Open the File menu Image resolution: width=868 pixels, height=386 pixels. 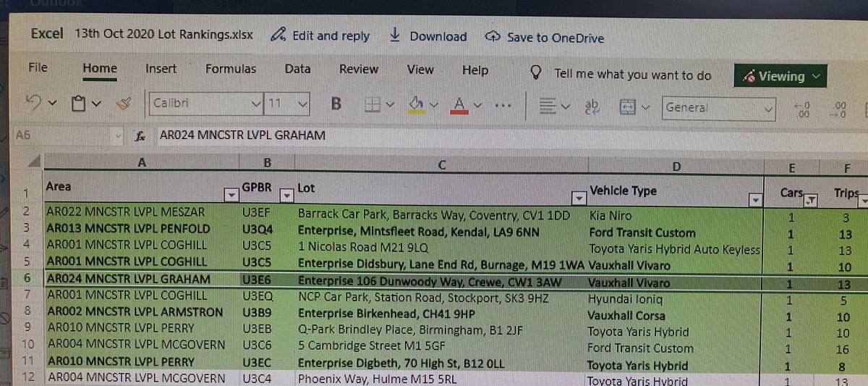point(38,67)
